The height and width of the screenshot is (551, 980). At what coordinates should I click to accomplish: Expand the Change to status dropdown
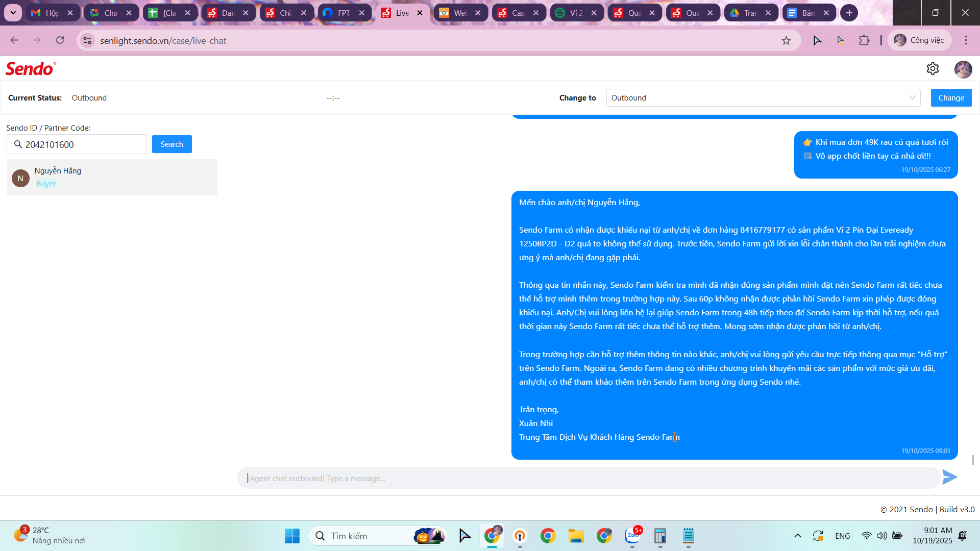pos(763,98)
